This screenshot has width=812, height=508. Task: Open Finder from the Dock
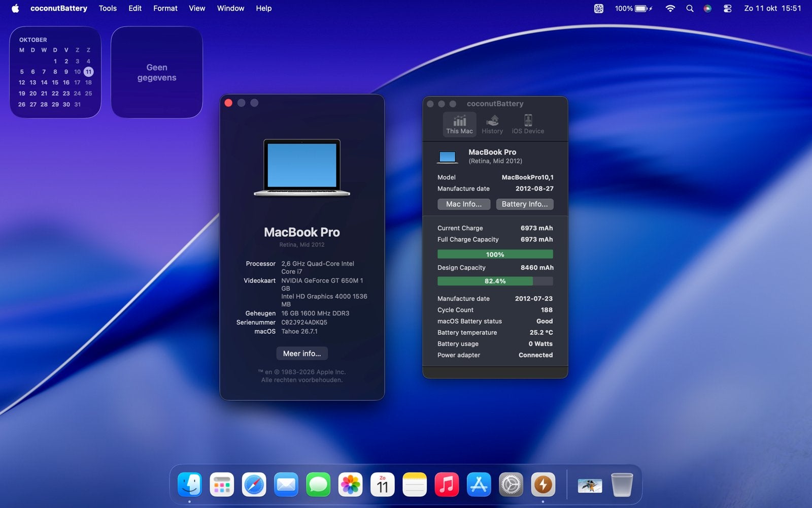click(x=190, y=485)
